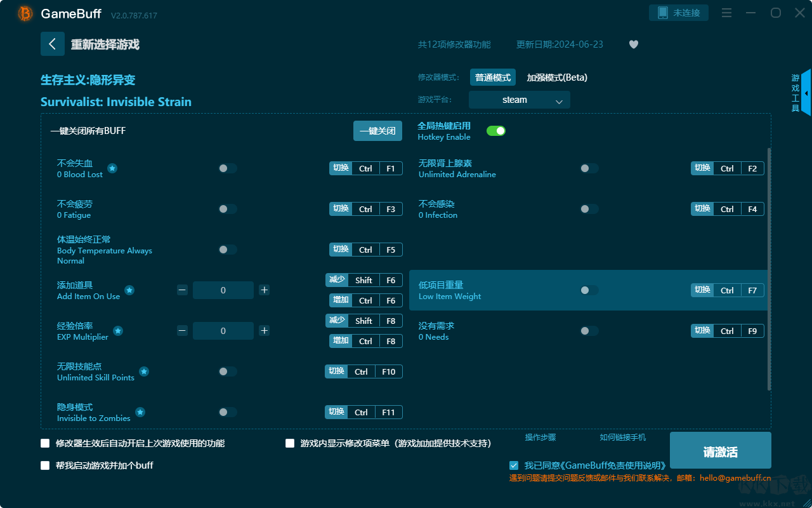
Task: Increase Add Item On Use value with plus
Action: [265, 290]
